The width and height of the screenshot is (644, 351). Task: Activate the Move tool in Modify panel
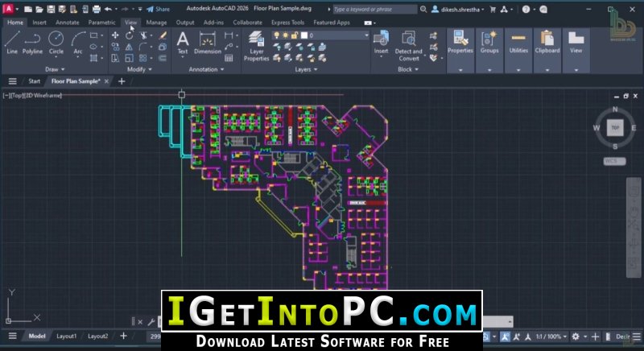pyautogui.click(x=115, y=35)
